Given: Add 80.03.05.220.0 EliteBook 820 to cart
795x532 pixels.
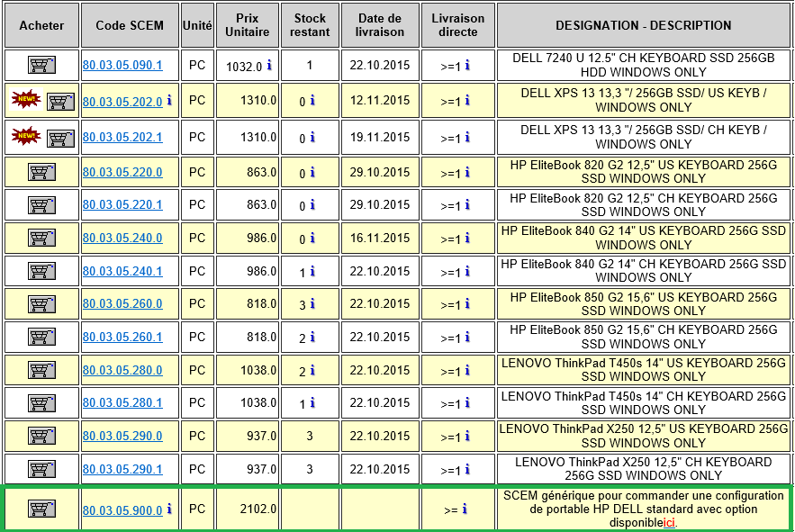Looking at the screenshot, I should point(41,173).
